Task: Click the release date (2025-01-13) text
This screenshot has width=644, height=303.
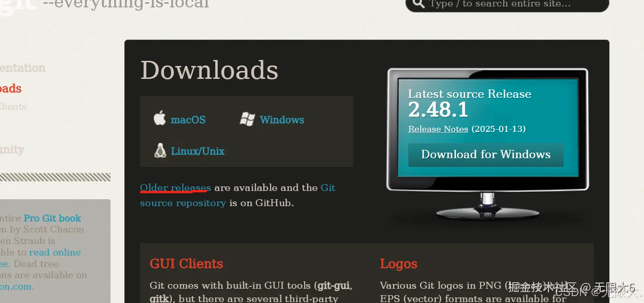Action: (498, 129)
